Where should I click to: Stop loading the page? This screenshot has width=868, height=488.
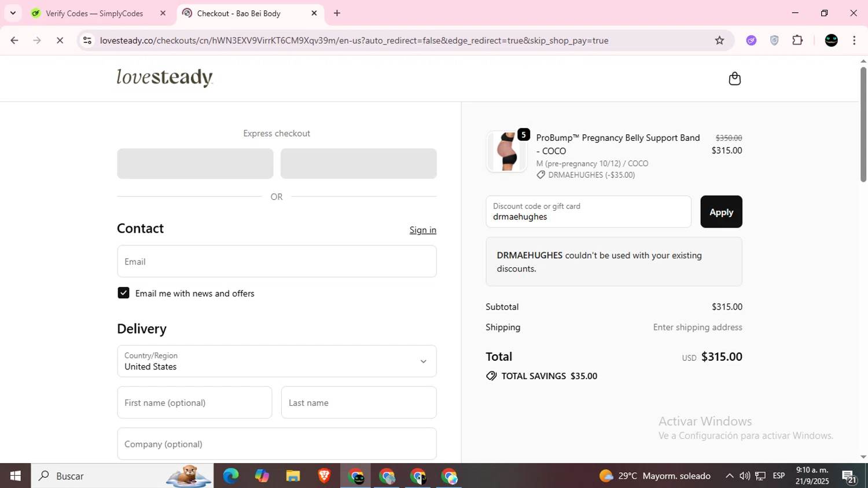point(60,41)
